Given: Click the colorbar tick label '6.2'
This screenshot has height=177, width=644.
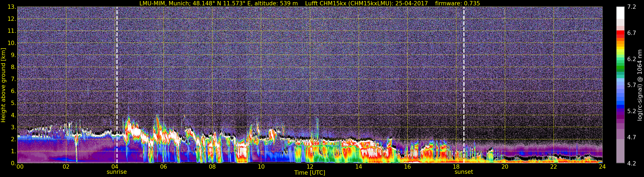Looking at the screenshot, I should pyautogui.click(x=632, y=59).
